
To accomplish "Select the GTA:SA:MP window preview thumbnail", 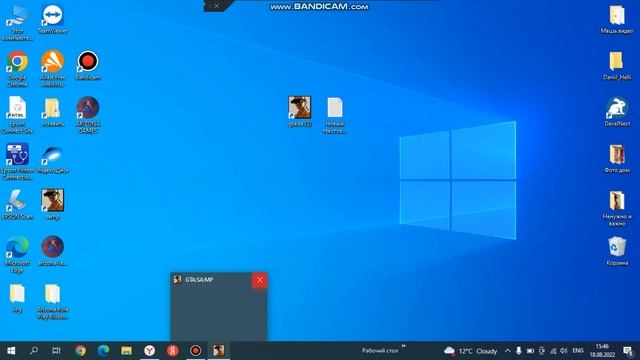I will [219, 307].
